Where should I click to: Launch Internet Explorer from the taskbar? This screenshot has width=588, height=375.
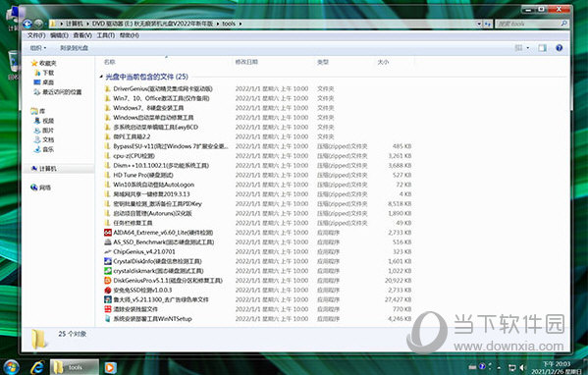pos(37,367)
